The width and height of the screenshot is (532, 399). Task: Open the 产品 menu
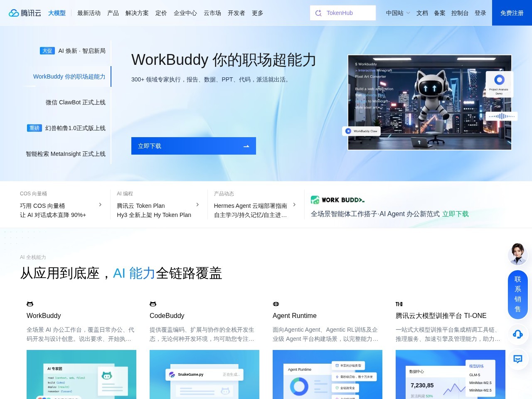point(113,13)
